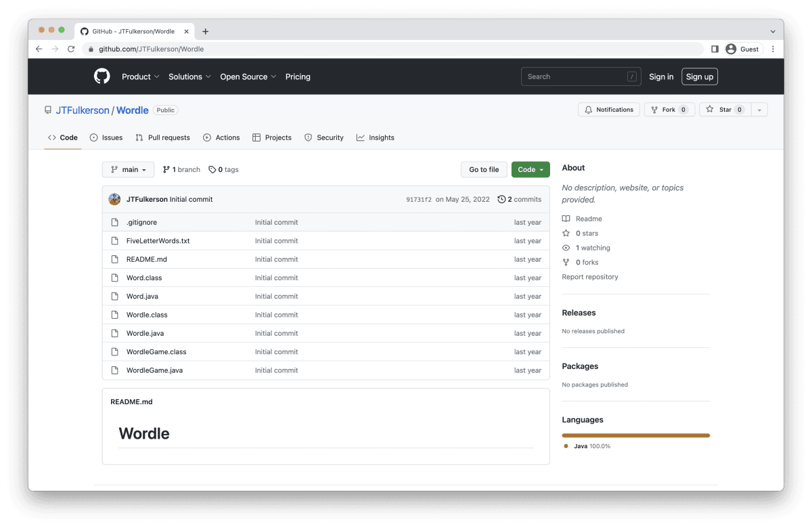812x528 pixels.
Task: Open the Actions tab
Action: [x=221, y=137]
